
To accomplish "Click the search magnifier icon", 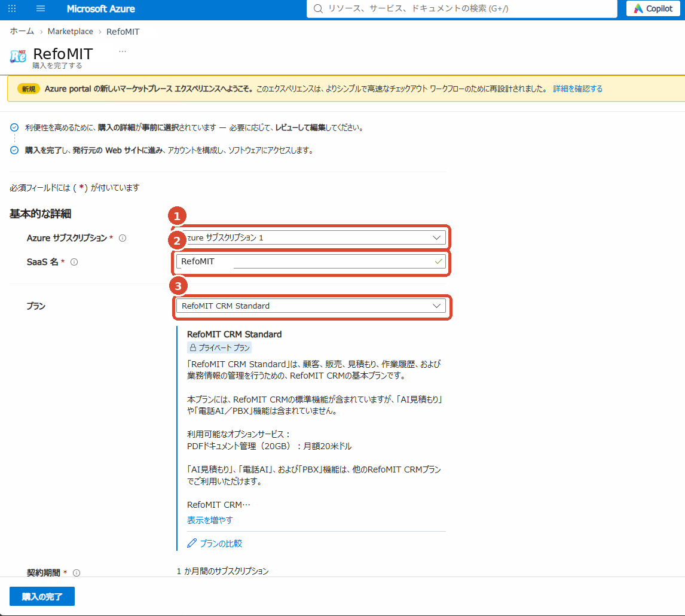I will (319, 9).
